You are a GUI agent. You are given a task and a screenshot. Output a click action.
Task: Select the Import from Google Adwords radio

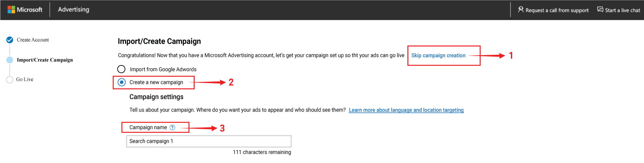pyautogui.click(x=121, y=69)
